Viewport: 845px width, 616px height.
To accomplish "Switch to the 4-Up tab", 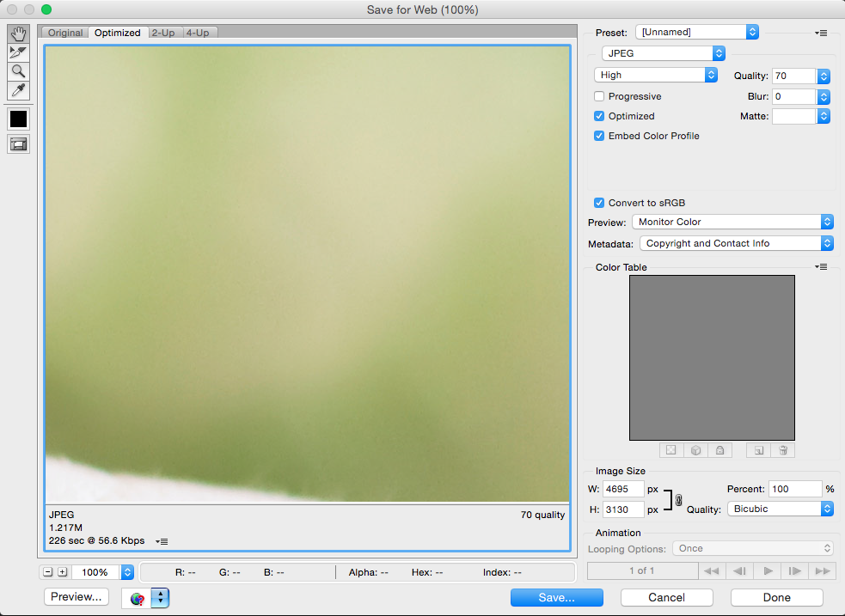I will (x=198, y=33).
